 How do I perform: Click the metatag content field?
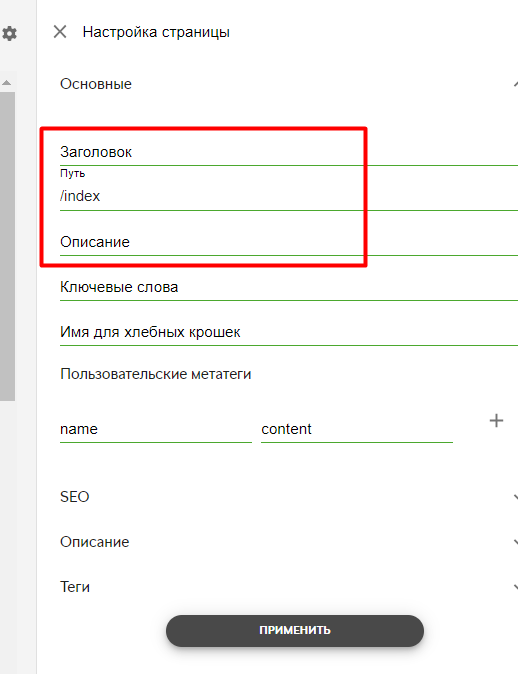(x=357, y=429)
